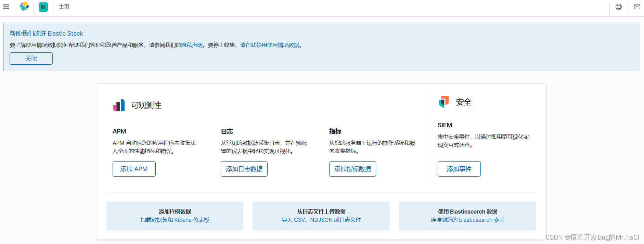Click the SIEM subsection title
The width and height of the screenshot is (644, 244).
[x=445, y=125]
